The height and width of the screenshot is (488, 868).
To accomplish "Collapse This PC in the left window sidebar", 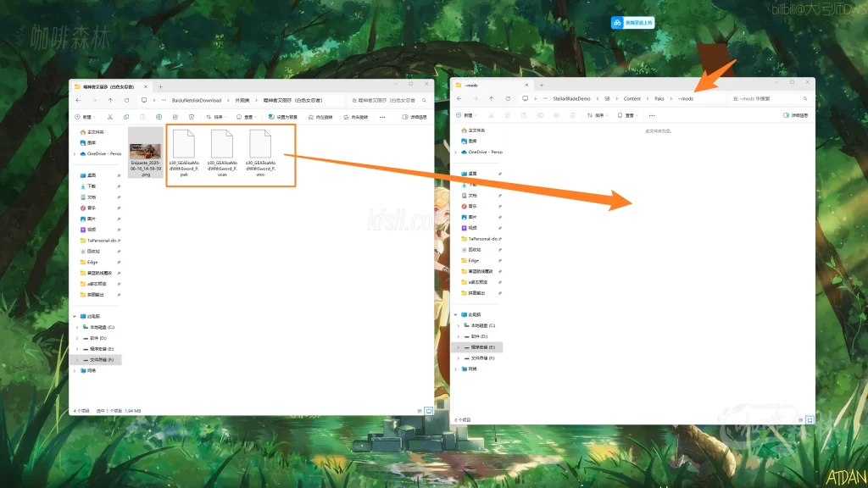I will (x=75, y=317).
